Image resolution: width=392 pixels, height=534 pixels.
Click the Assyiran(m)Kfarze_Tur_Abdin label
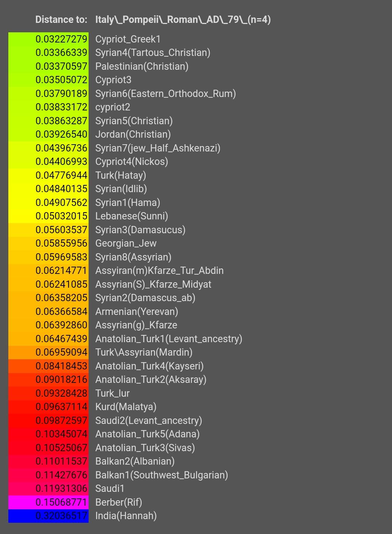159,271
